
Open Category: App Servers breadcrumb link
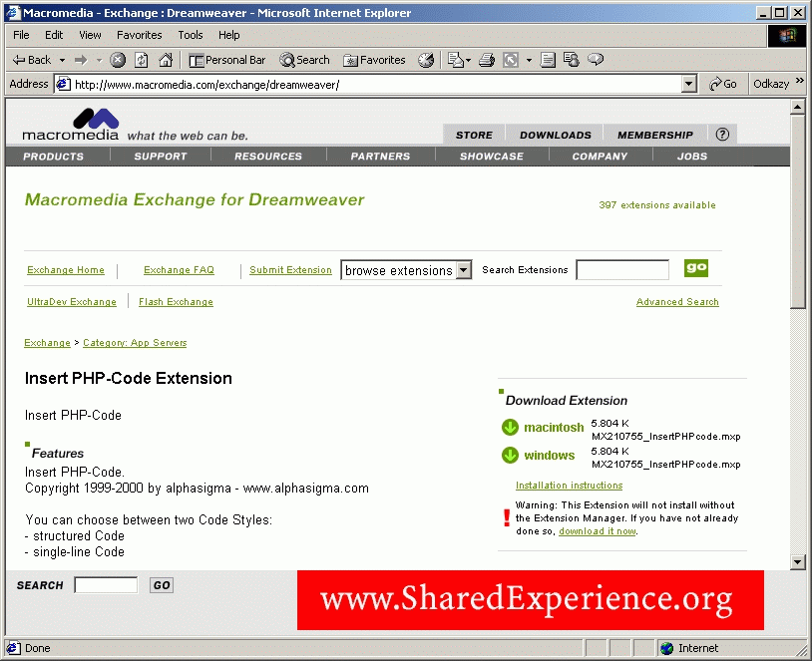[135, 343]
